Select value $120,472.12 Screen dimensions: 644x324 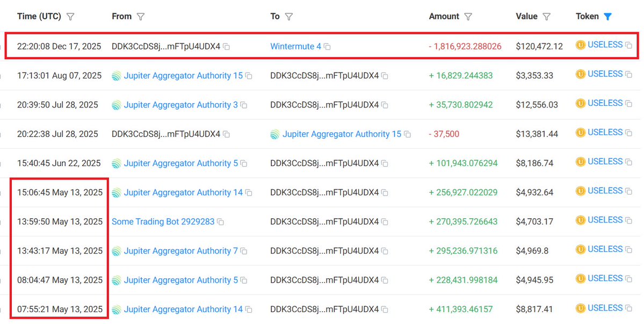click(539, 46)
